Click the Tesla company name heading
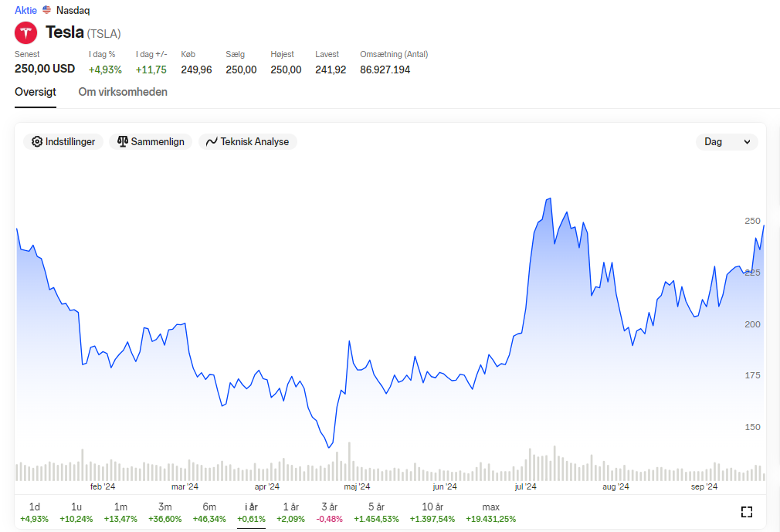 click(x=65, y=32)
